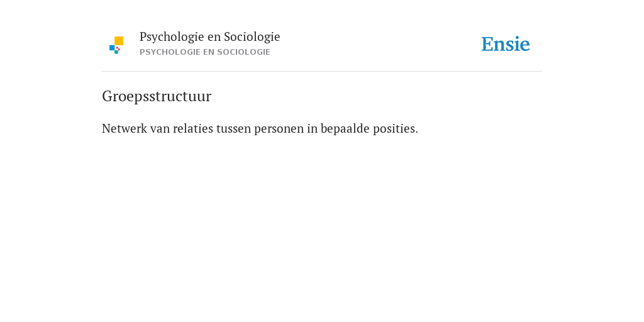
Task: Click the word 'Netwerk' starting the definition
Action: point(125,129)
